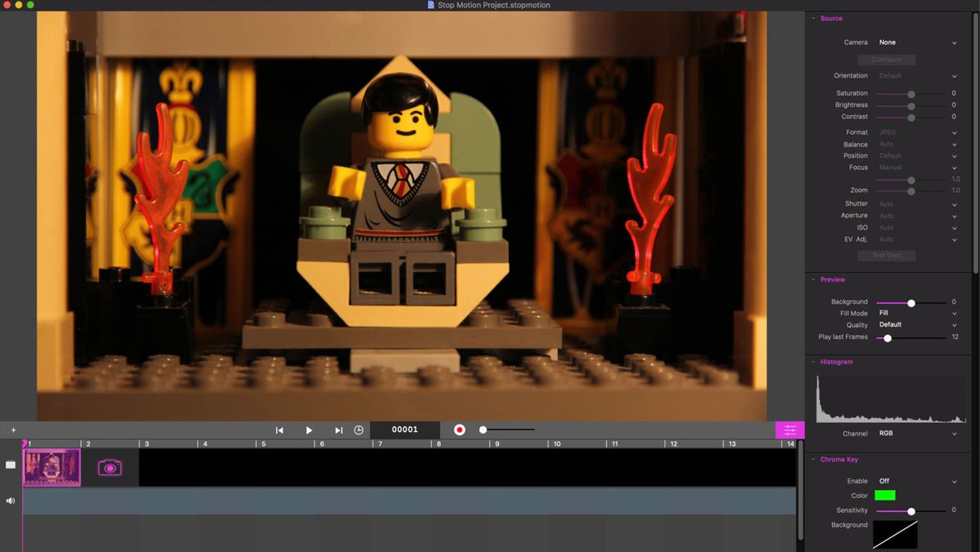The image size is (980, 552).
Task: Collapse the Source panel section
Action: tap(813, 18)
